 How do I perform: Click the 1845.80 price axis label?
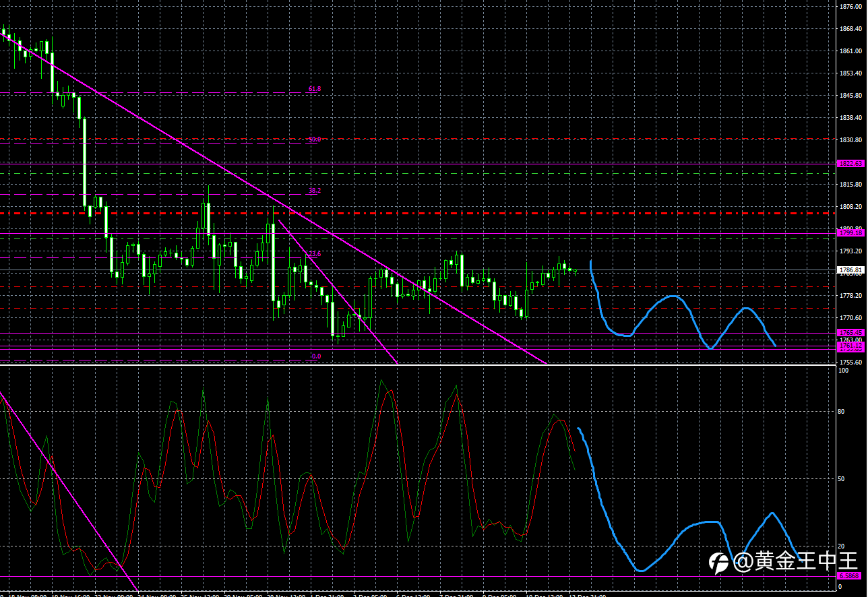[x=850, y=96]
